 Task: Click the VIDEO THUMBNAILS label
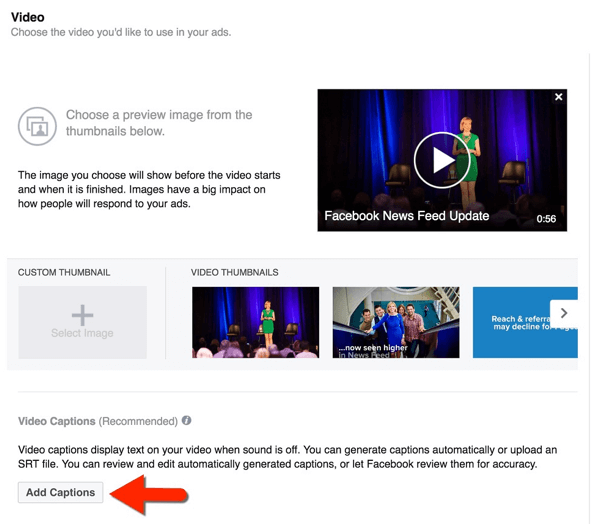(x=234, y=272)
